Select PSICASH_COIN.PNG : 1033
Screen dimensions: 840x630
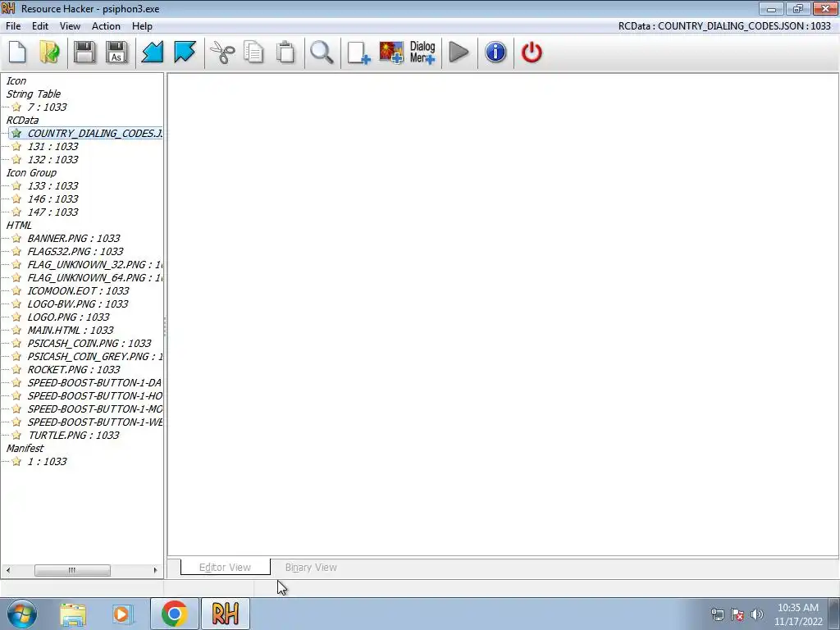(89, 344)
